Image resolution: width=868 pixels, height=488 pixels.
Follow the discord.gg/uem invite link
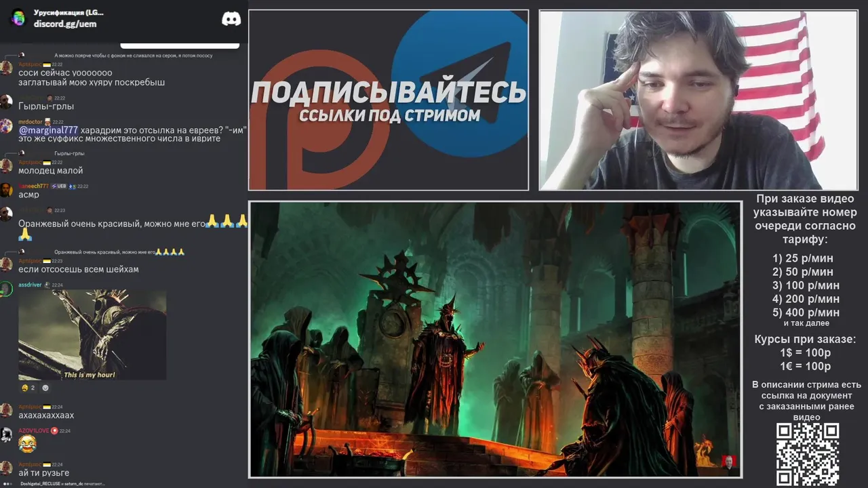pos(65,24)
